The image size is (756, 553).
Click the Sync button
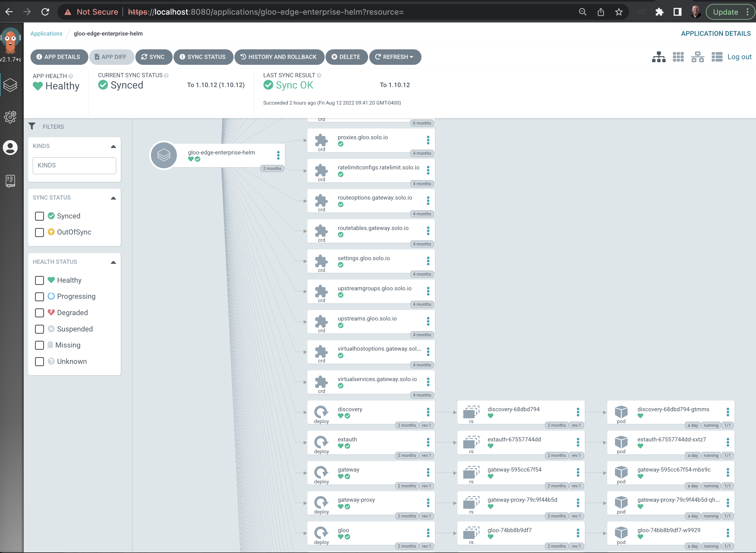coord(154,57)
